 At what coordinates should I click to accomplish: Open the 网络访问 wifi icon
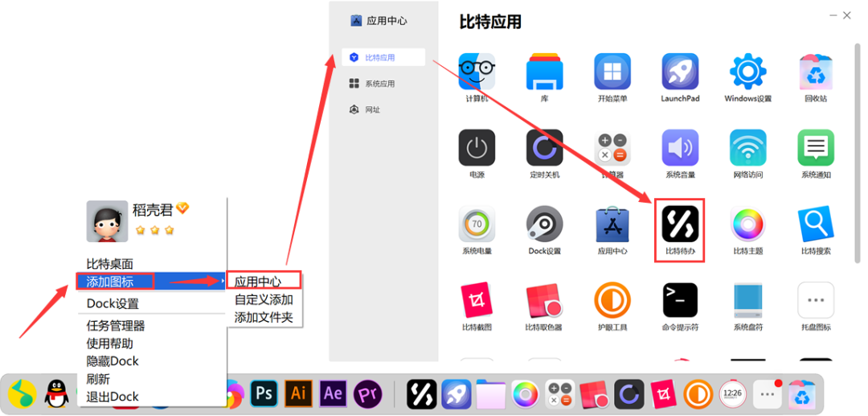748,148
